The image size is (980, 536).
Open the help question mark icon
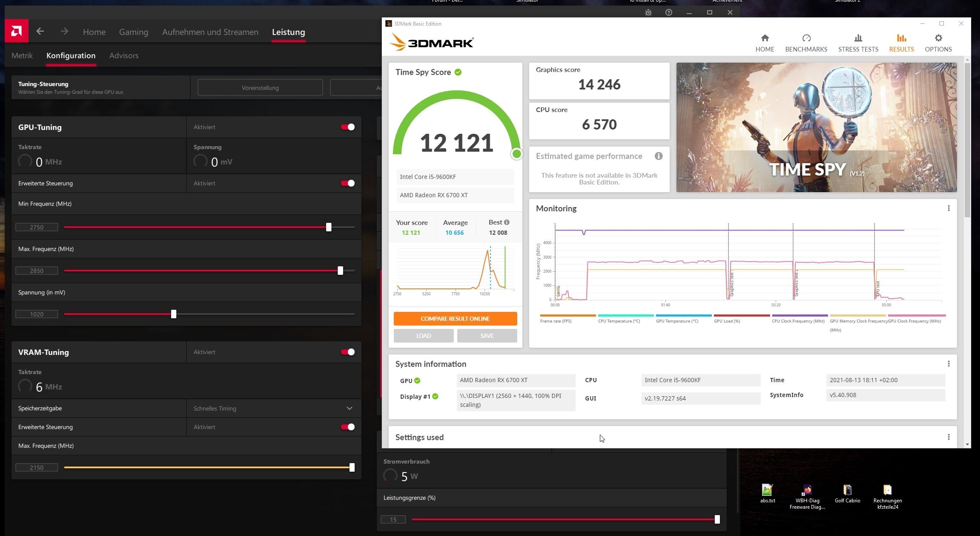[669, 12]
